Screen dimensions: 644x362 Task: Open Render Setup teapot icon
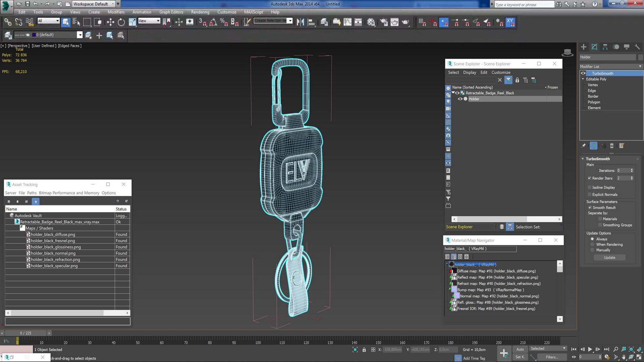384,22
